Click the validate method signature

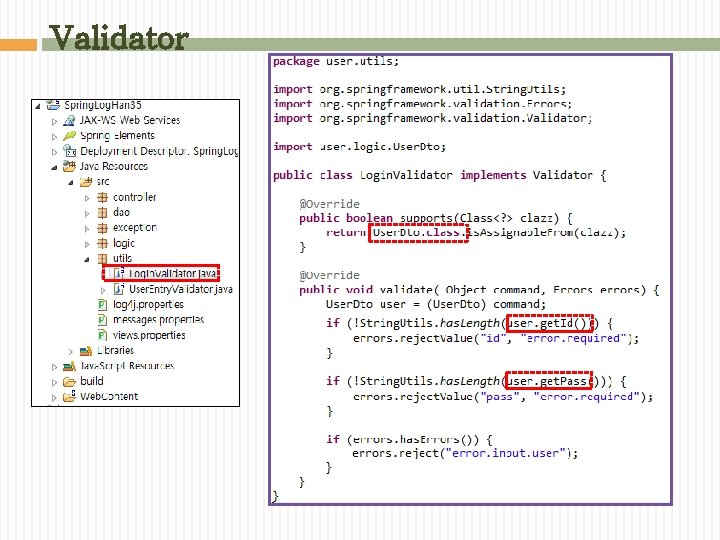479,290
